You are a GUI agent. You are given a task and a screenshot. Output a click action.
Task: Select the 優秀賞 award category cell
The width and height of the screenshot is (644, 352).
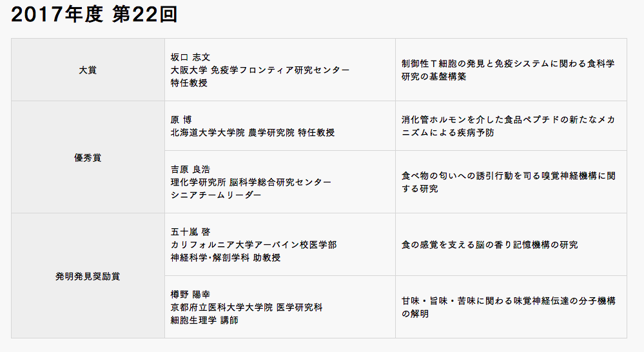click(88, 157)
